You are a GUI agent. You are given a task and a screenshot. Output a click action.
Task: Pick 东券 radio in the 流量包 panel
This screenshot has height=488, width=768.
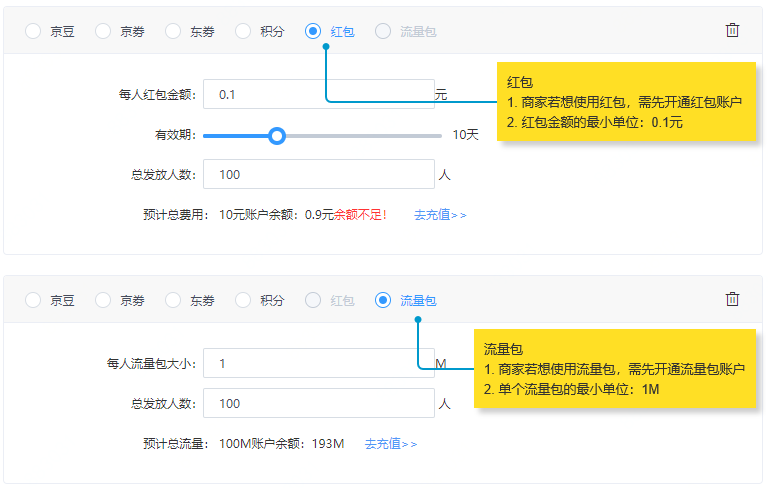(173, 300)
